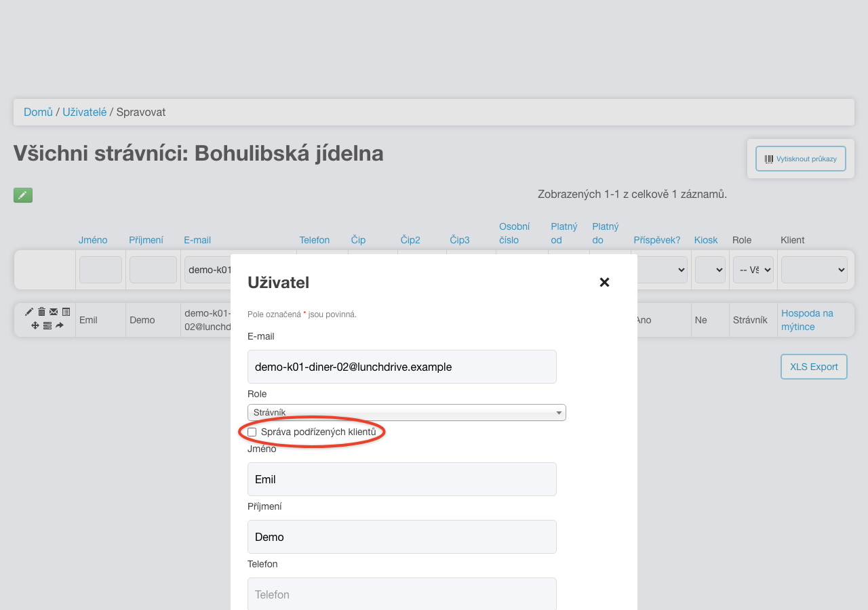
Task: Go to Domů in the breadcrumb
Action: tap(38, 112)
